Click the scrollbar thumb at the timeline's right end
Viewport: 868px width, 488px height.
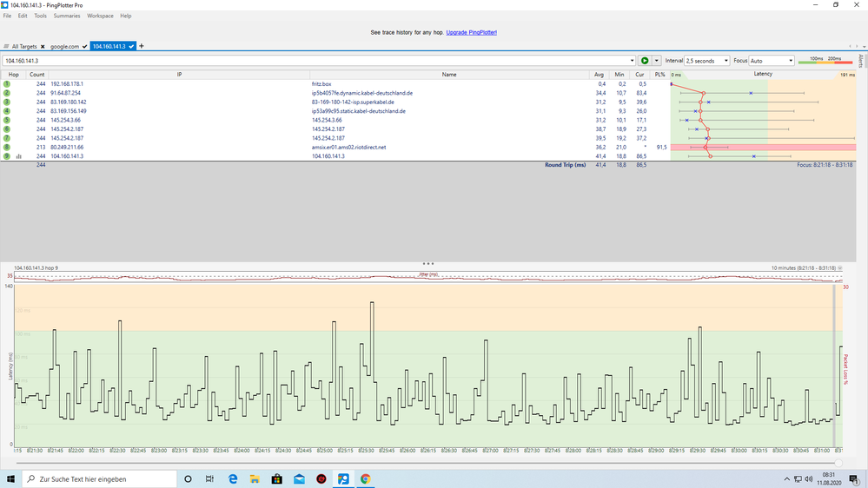pyautogui.click(x=838, y=463)
